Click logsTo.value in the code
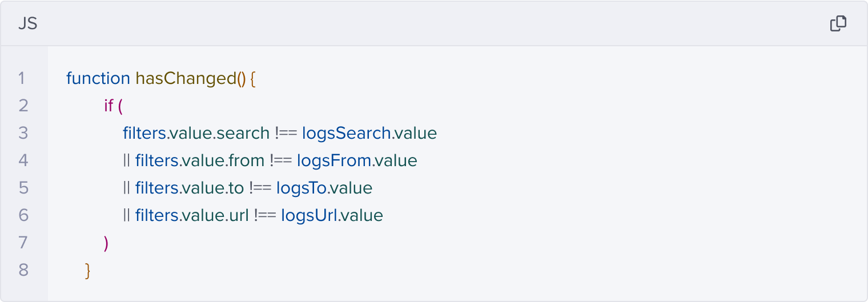Image resolution: width=868 pixels, height=302 pixels. click(324, 188)
